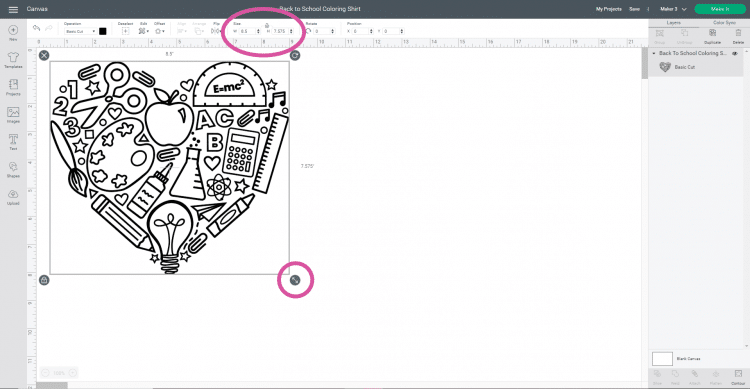The width and height of the screenshot is (750, 389).
Task: Toggle the size lock icon above dimensions
Action: 267,25
